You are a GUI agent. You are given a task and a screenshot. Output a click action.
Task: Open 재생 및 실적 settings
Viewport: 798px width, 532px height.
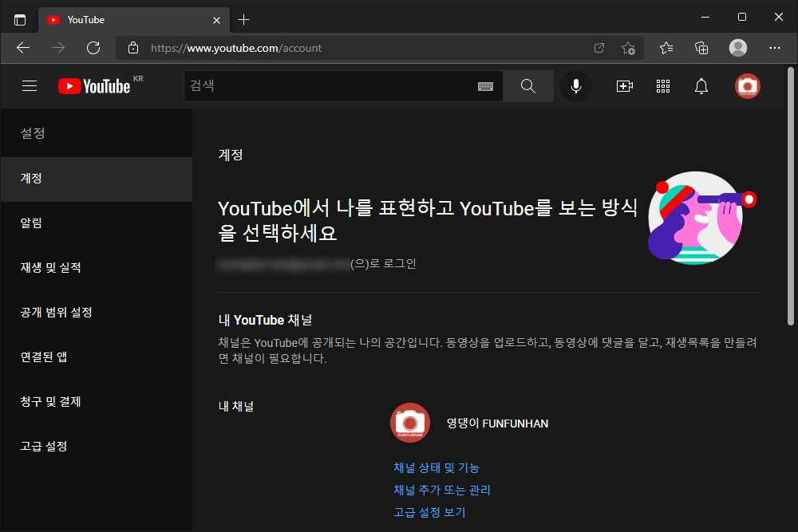97,268
